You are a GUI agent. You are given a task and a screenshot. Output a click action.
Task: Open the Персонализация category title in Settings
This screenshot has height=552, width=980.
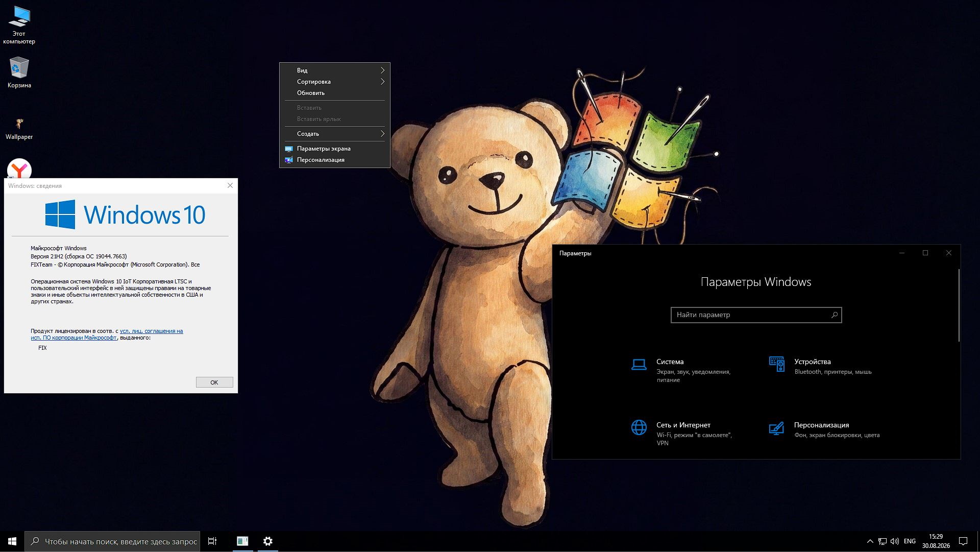821,425
